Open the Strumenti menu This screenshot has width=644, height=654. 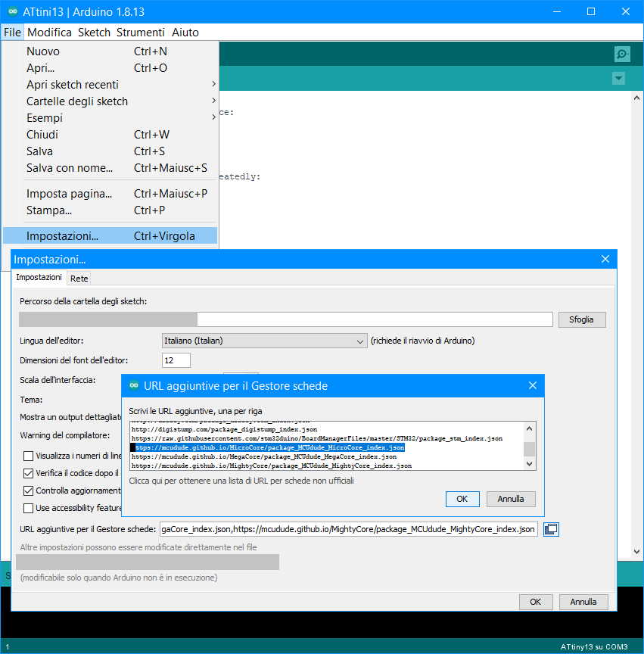[140, 33]
